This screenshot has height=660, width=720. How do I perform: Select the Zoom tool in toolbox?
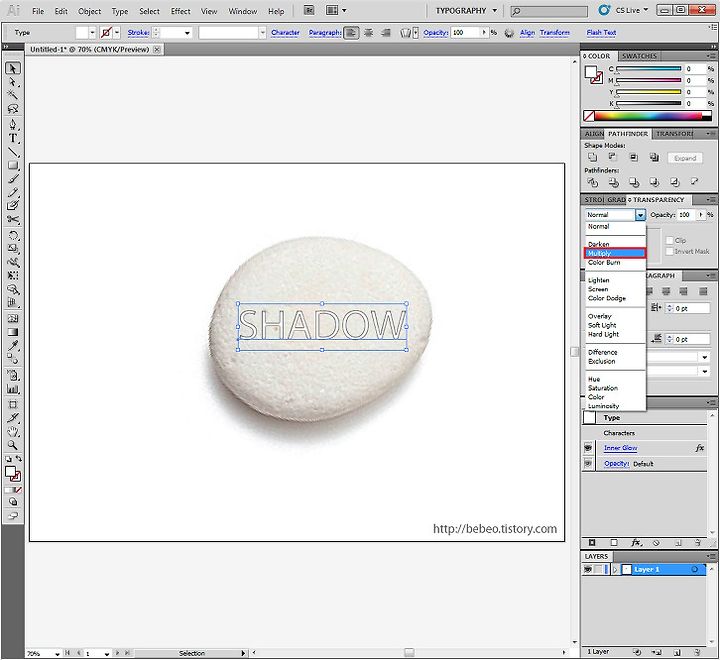pyautogui.click(x=13, y=445)
